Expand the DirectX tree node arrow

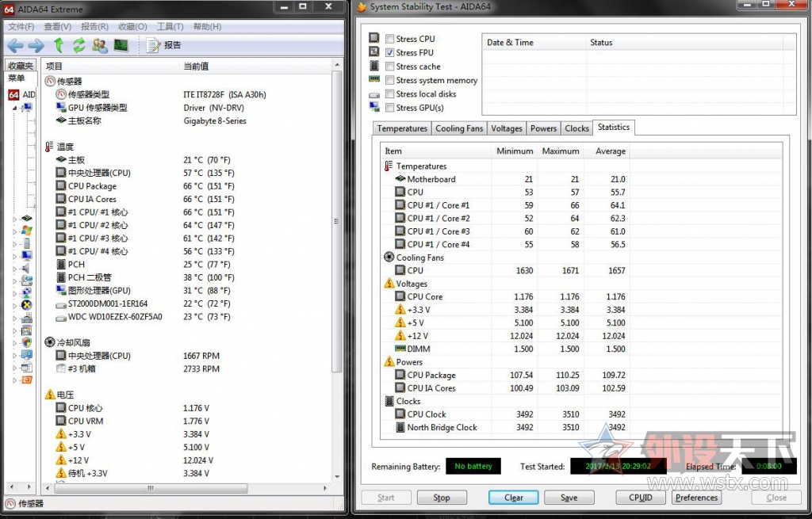[14, 305]
